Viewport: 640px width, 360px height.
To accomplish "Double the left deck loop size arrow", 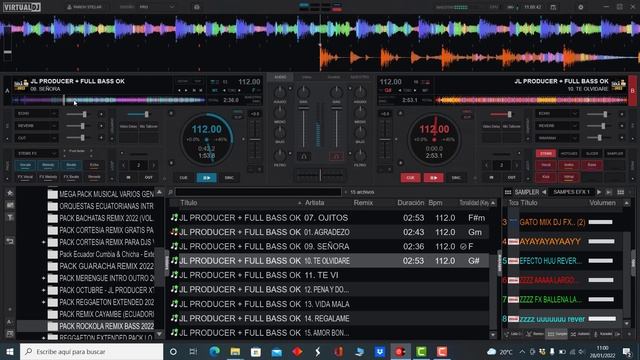I will 153,165.
